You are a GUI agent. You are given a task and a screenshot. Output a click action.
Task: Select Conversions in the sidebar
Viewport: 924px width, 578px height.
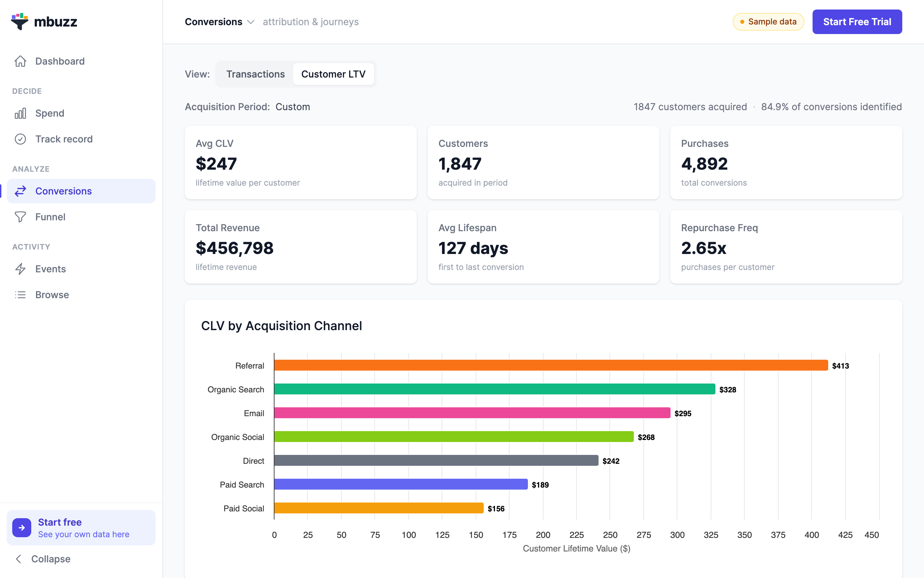[81, 191]
